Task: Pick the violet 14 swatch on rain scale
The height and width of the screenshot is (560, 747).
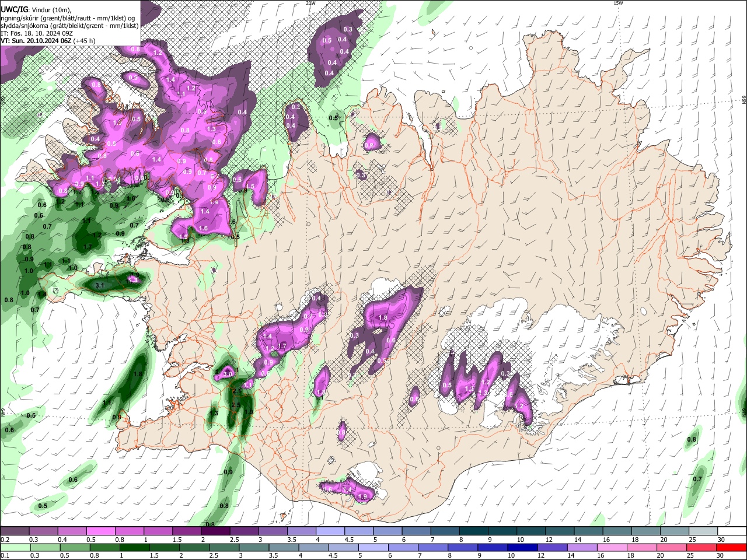Action: 582,547
